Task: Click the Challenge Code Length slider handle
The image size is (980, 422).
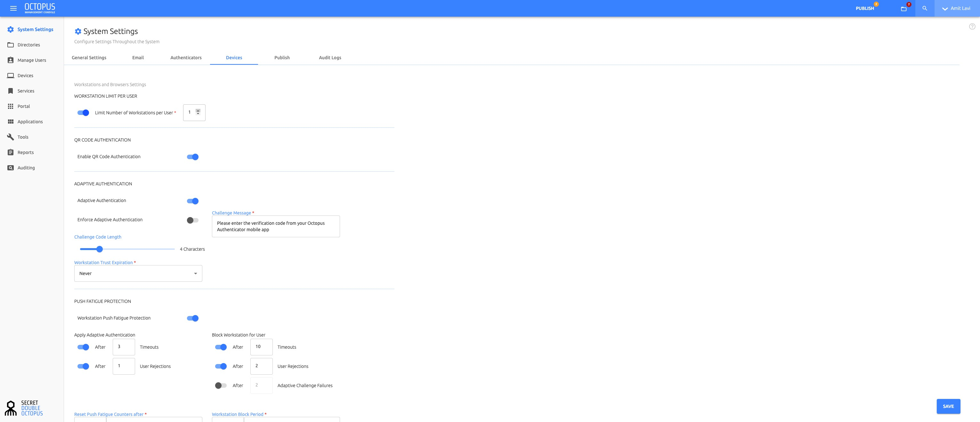Action: [100, 249]
